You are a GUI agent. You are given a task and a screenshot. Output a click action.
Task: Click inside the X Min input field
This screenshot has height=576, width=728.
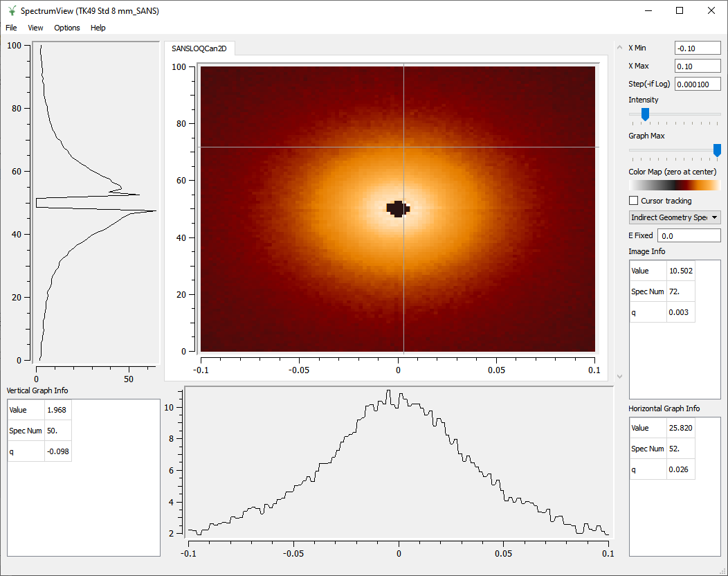pyautogui.click(x=697, y=47)
